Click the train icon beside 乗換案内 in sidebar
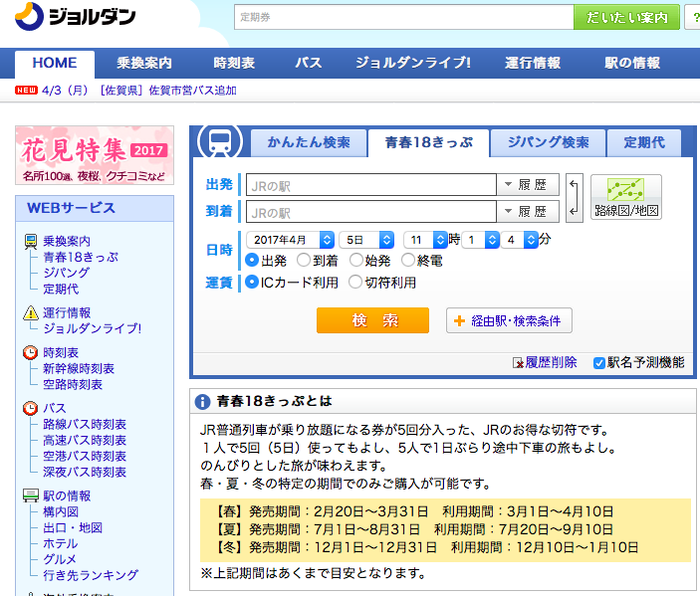This screenshot has width=700, height=596. point(31,242)
